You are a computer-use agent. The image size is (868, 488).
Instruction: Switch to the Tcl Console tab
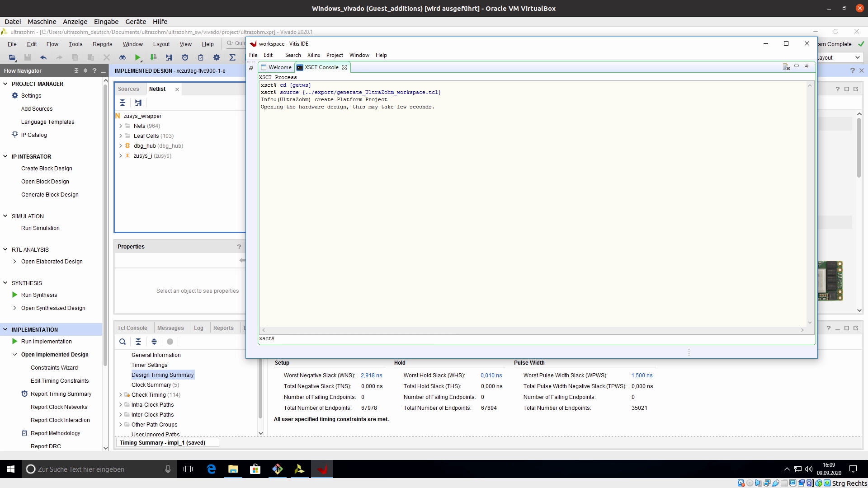tap(132, 328)
